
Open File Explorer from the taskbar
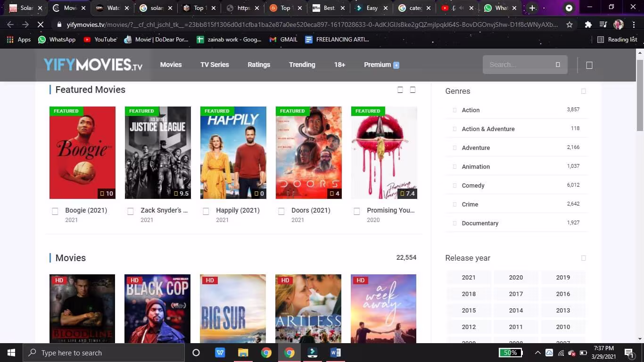tap(243, 353)
